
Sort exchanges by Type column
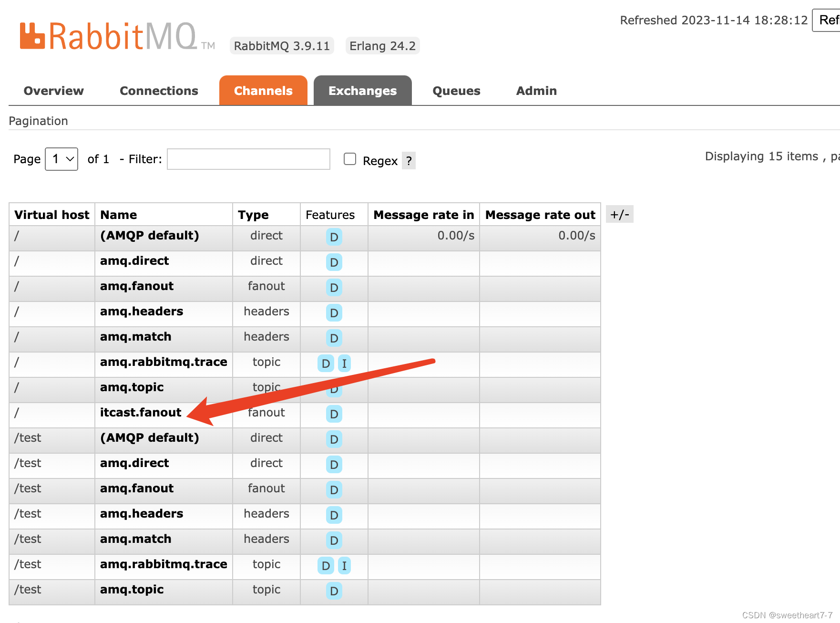point(253,215)
